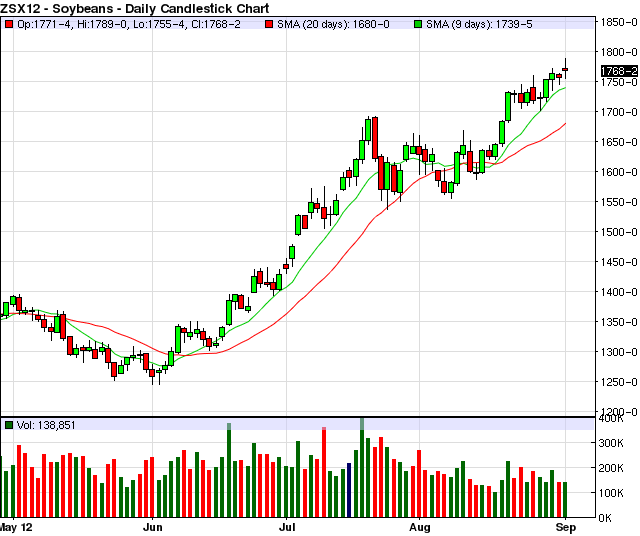Click the dark green Vol legend swatch
This screenshot has height=536, width=640.
tap(9, 425)
